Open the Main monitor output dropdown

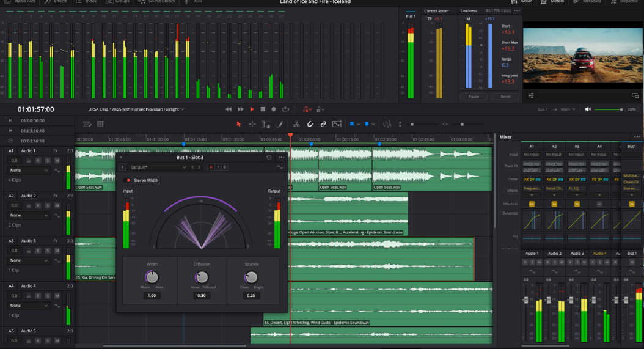(x=568, y=109)
